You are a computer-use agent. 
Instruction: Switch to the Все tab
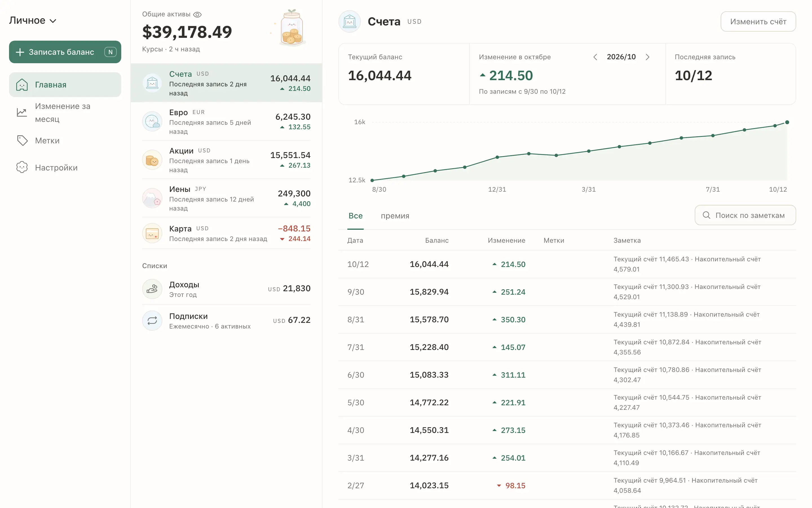point(355,216)
